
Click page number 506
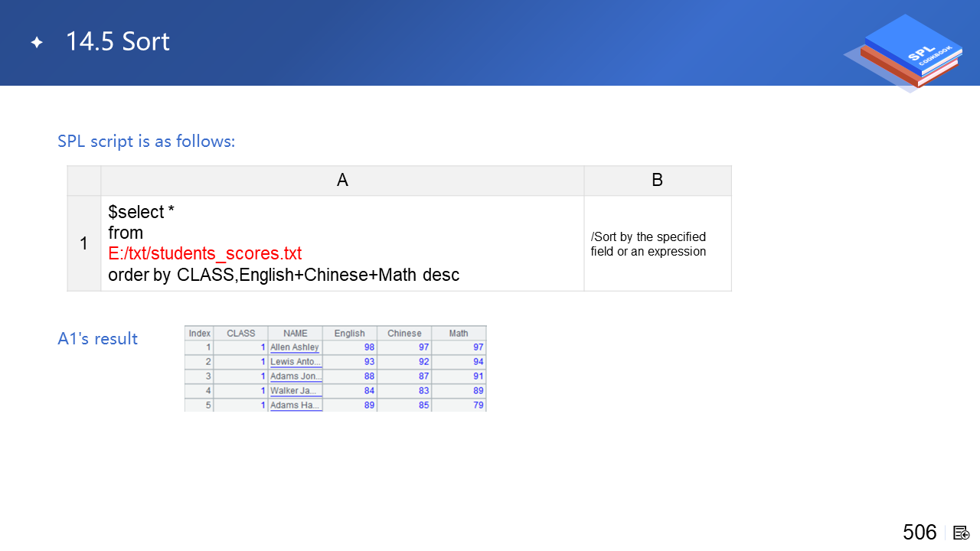tap(920, 533)
